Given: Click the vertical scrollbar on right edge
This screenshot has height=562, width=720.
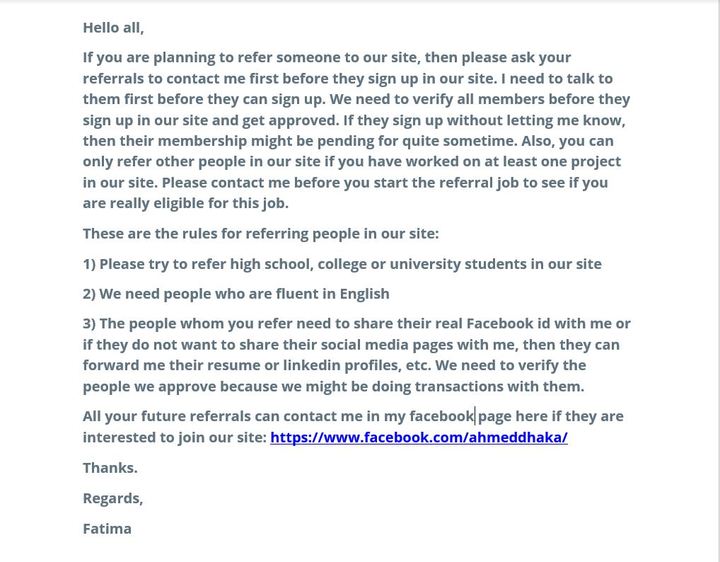Looking at the screenshot, I should tap(717, 281).
